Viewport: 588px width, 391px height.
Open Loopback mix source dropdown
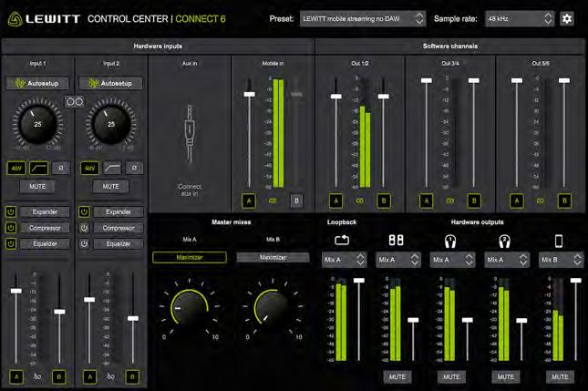coord(344,260)
